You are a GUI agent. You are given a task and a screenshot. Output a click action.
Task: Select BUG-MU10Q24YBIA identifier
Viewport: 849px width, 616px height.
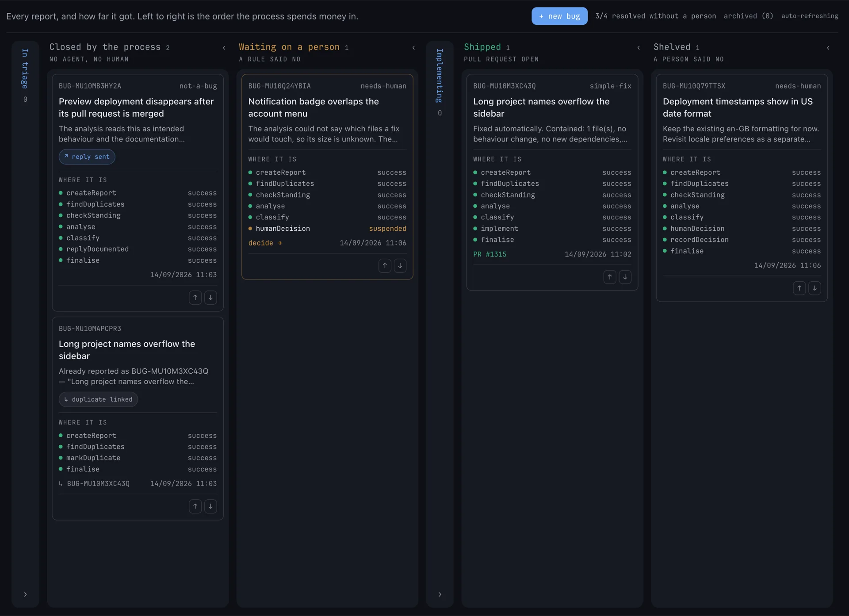(x=279, y=86)
